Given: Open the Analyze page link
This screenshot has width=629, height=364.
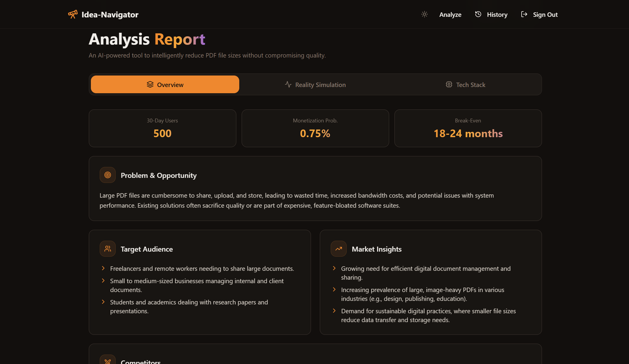Looking at the screenshot, I should pos(450,14).
